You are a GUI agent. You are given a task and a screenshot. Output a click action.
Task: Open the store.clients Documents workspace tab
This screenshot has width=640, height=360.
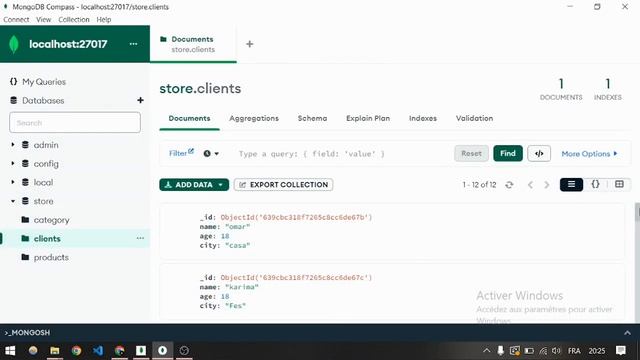pos(193,44)
